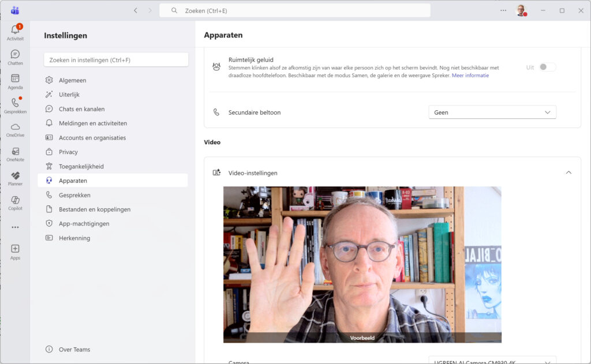Select Algemeen in settings menu
This screenshot has width=591, height=364.
pyautogui.click(x=72, y=80)
